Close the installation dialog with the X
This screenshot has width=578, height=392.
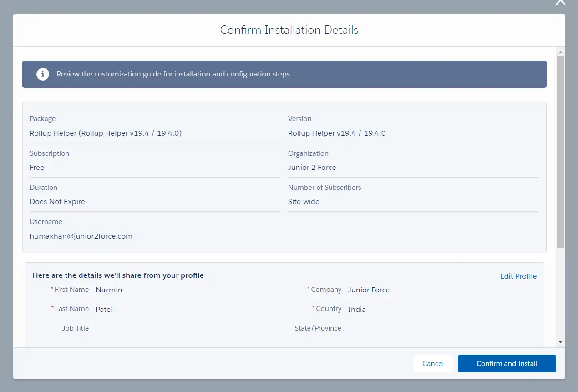[x=560, y=2]
